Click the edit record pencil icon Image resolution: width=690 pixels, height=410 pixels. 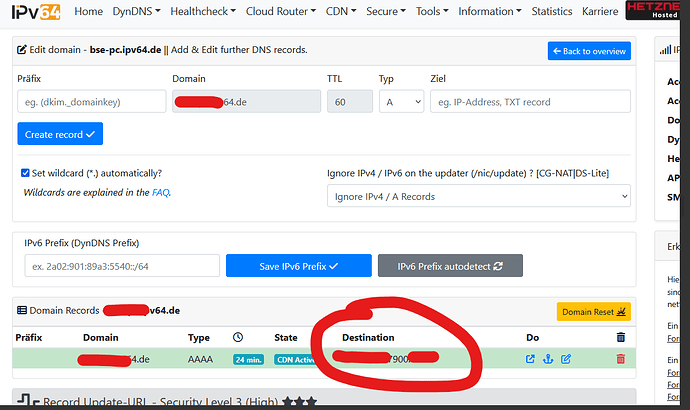coord(566,359)
